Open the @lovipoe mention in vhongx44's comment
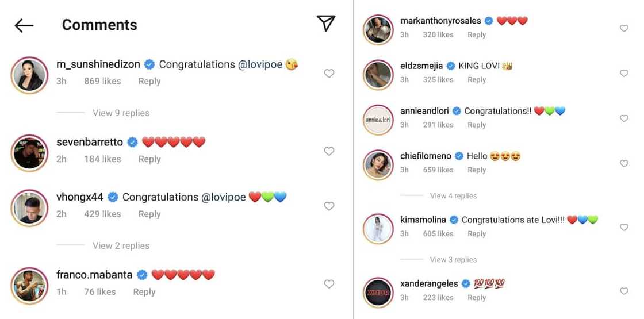 223,197
